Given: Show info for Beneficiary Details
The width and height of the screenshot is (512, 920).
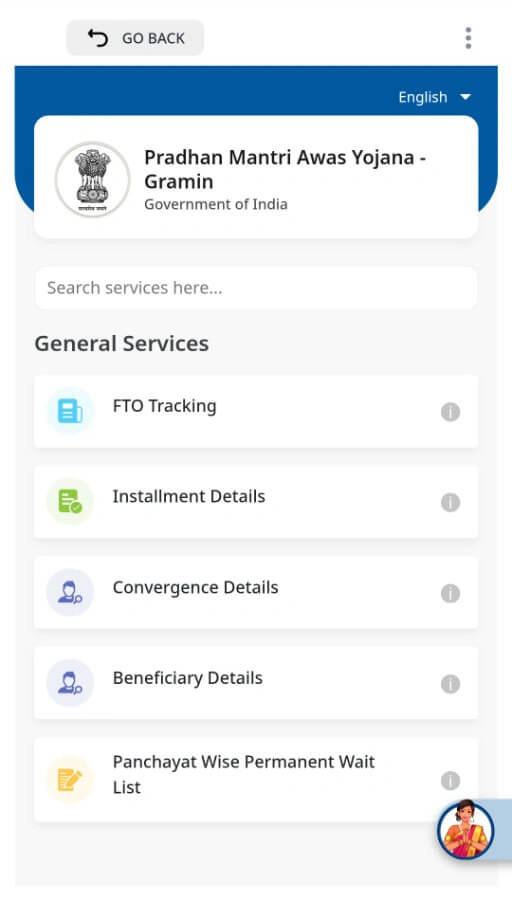Looking at the screenshot, I should coord(450,684).
